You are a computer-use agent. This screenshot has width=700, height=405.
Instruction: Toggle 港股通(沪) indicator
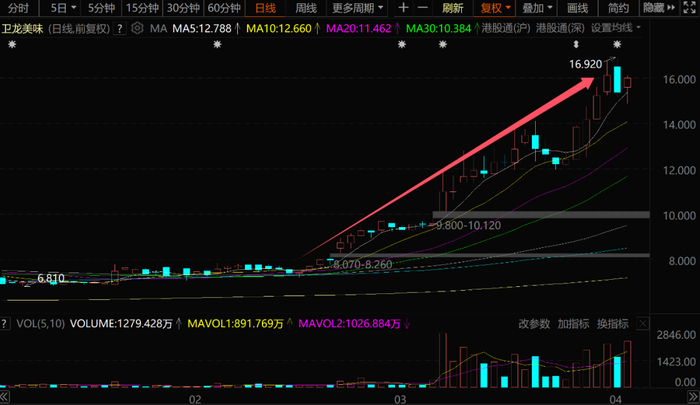point(506,29)
